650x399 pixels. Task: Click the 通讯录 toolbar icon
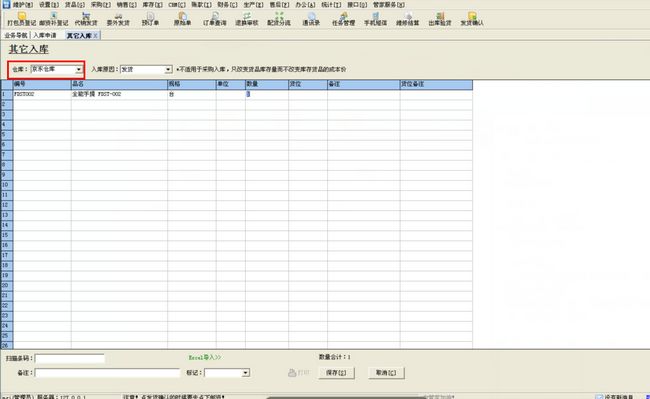point(311,19)
